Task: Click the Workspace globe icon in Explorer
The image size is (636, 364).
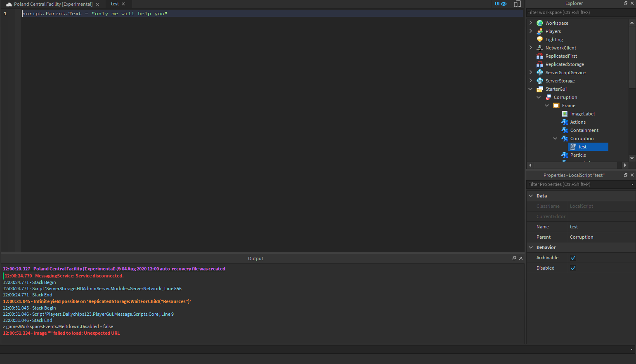Action: click(x=539, y=23)
